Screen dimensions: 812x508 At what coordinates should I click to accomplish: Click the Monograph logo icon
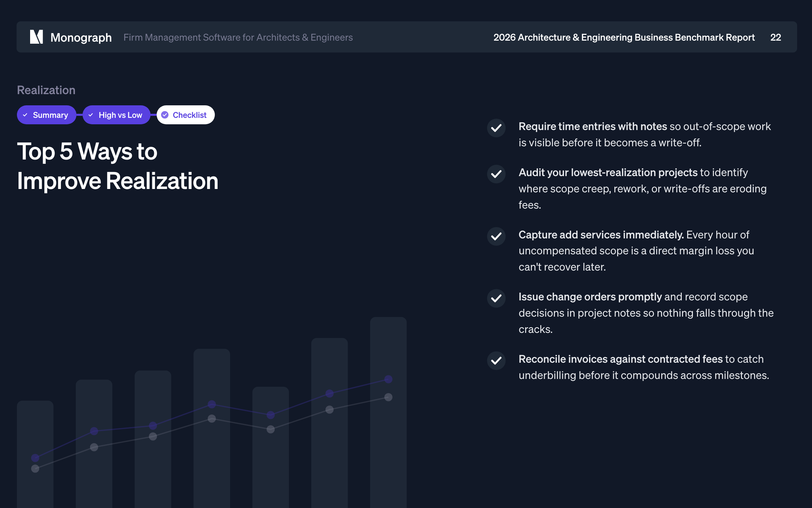point(37,37)
